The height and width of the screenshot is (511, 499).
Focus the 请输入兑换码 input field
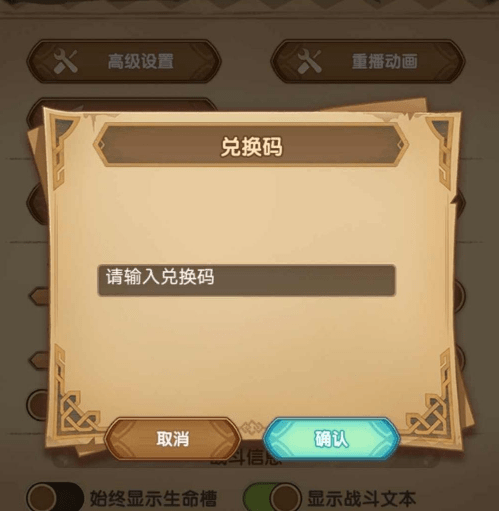[247, 280]
